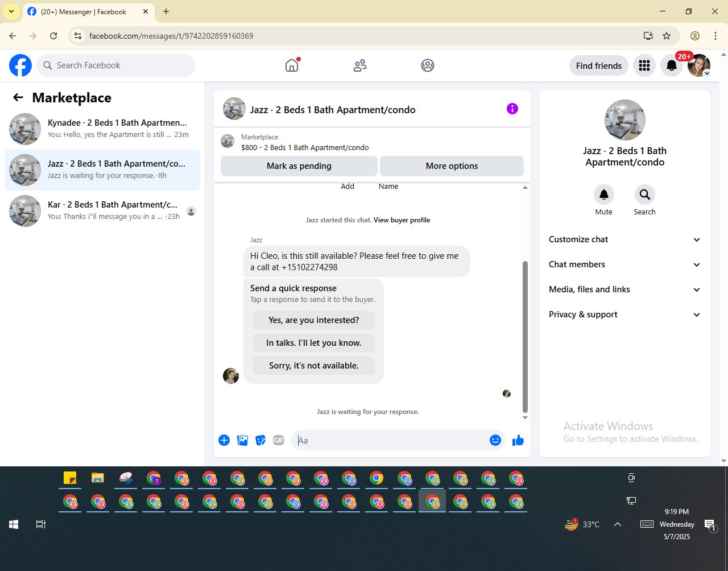Image resolution: width=728 pixels, height=571 pixels.
Task: Open the notifications bell
Action: point(672,65)
